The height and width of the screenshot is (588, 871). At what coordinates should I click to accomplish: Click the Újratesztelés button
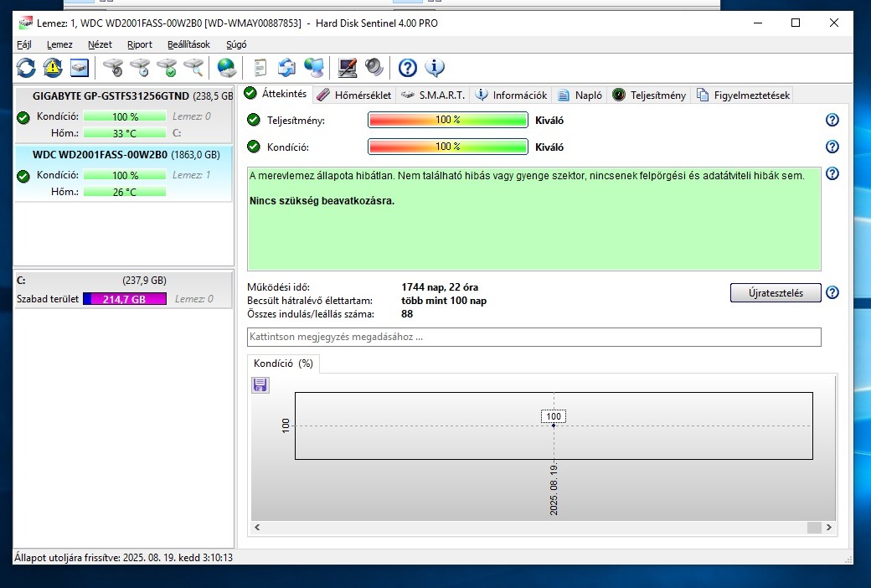776,293
